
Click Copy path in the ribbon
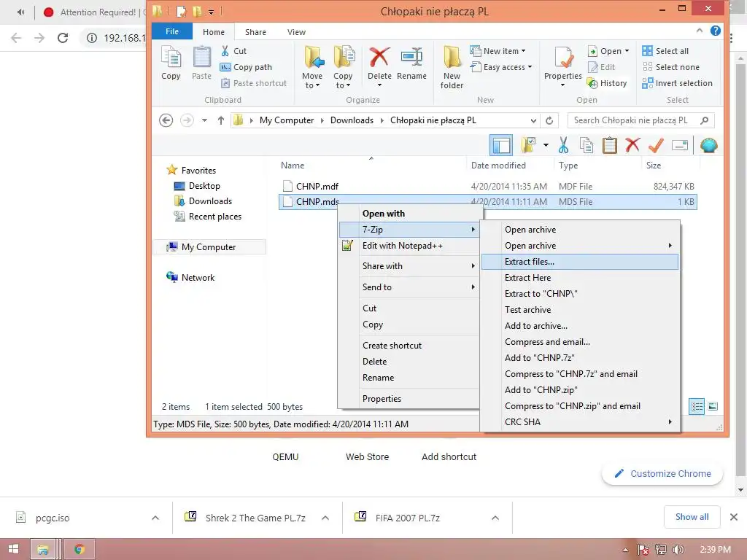pyautogui.click(x=246, y=67)
